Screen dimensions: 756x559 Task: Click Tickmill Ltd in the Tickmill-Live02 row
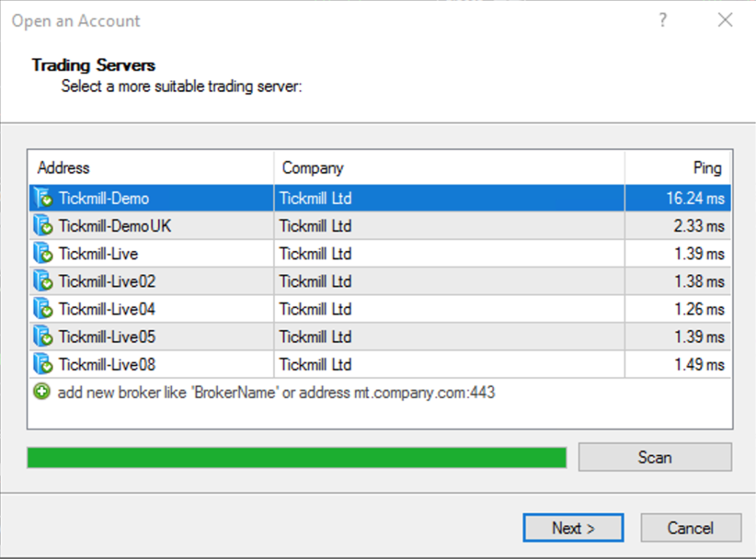pos(315,281)
